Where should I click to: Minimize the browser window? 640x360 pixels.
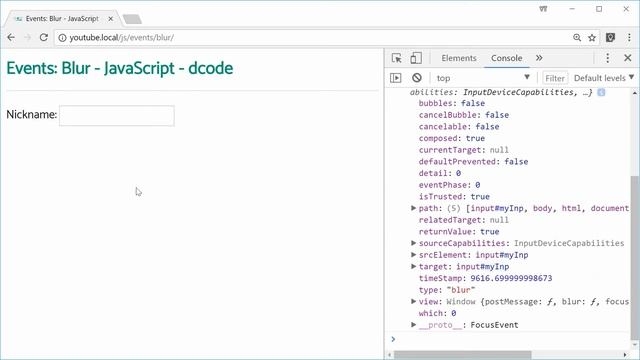[x=572, y=9]
